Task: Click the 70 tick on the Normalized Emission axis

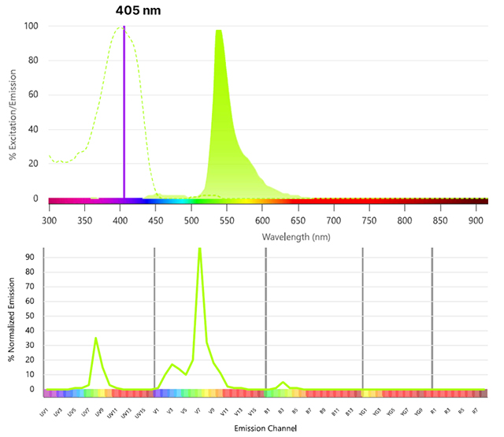Action: pos(30,287)
